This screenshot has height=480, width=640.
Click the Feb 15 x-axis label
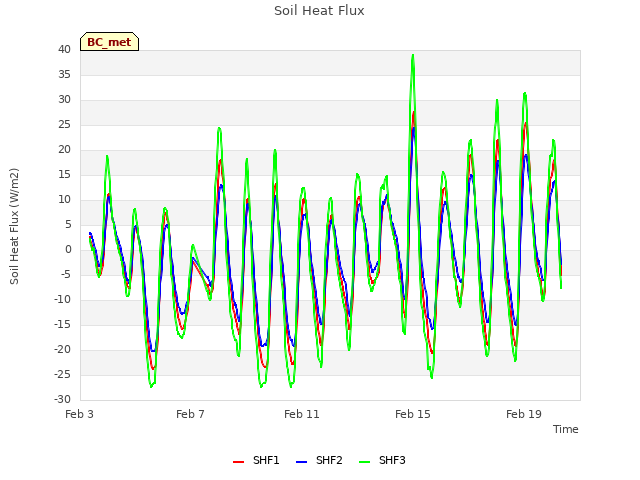(413, 414)
